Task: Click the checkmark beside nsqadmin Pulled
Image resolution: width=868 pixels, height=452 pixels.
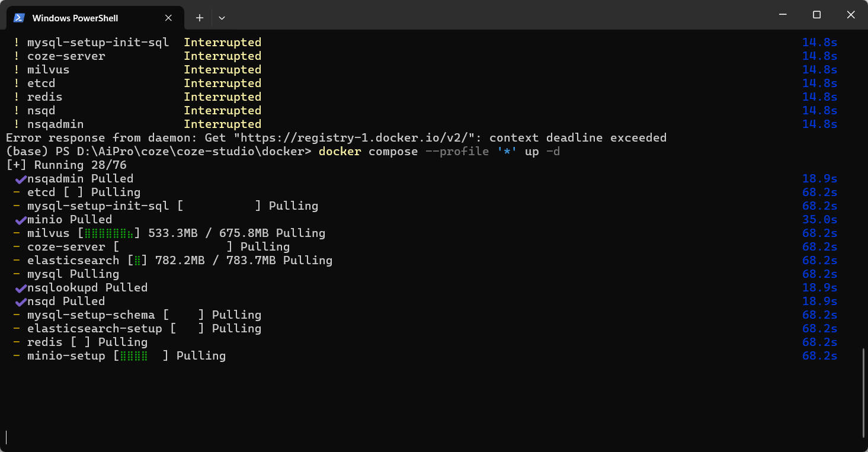Action: [20, 179]
